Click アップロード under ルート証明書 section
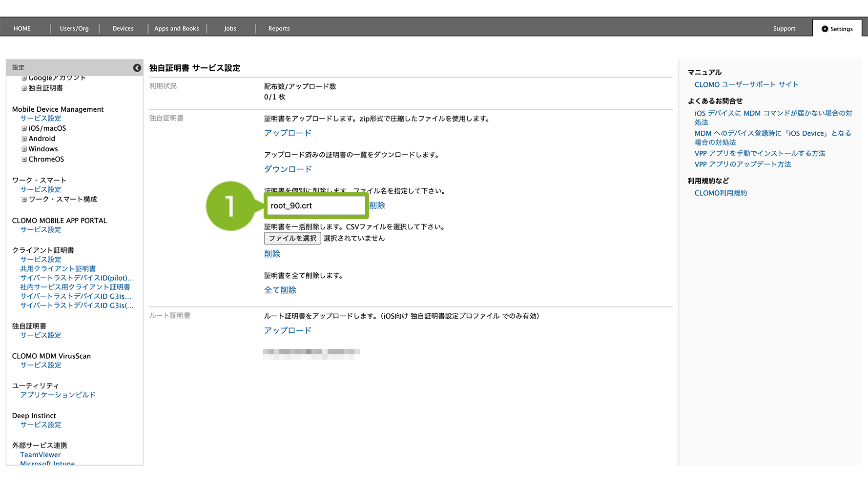Screen dimensions: 868x488 (288, 330)
